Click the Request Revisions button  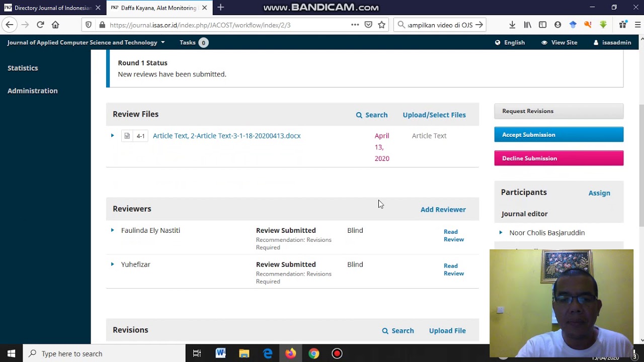pyautogui.click(x=559, y=111)
